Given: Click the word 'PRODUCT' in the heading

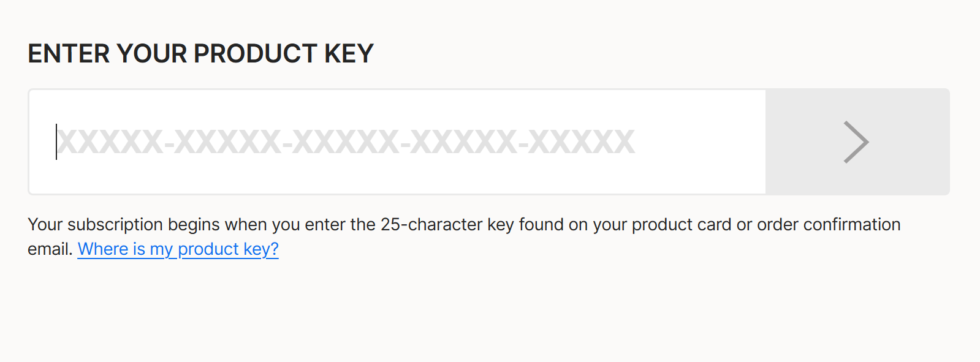Looking at the screenshot, I should click(255, 54).
